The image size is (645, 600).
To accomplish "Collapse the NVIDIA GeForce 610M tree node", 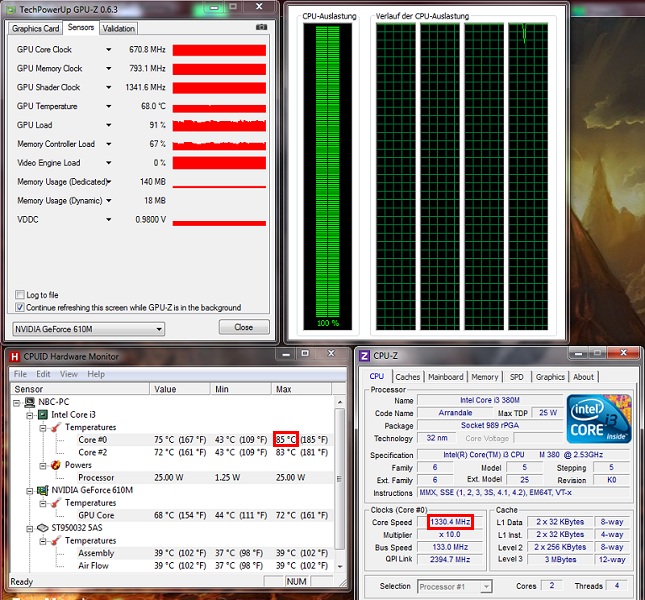I will [x=30, y=491].
